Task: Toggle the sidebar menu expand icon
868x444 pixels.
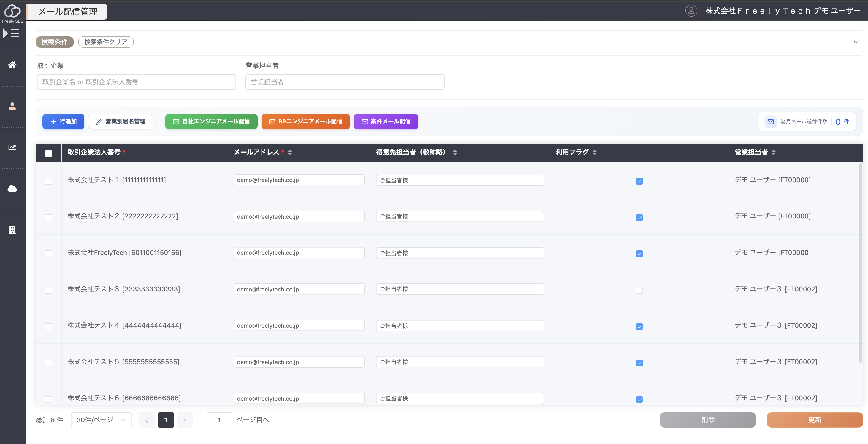Action: click(x=11, y=33)
